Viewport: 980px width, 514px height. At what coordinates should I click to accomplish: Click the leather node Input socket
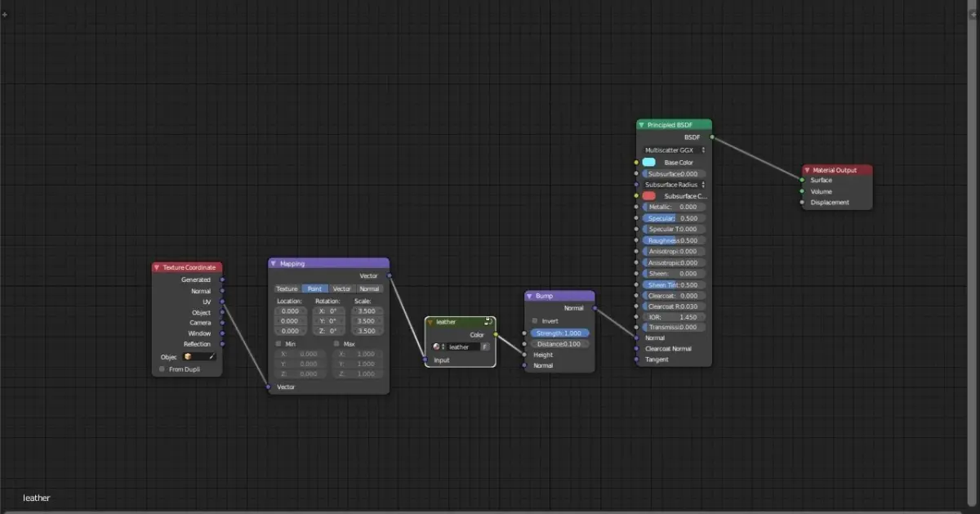click(x=425, y=360)
